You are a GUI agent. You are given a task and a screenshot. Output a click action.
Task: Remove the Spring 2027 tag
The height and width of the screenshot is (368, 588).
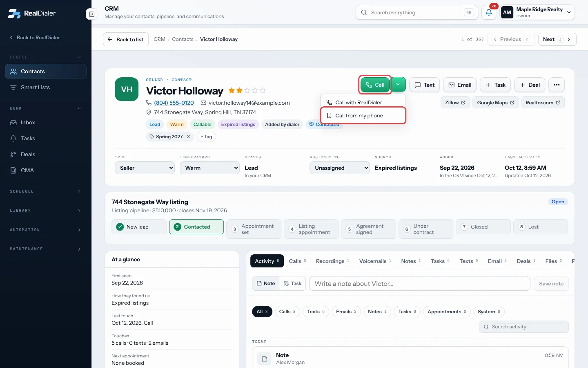[x=189, y=137]
